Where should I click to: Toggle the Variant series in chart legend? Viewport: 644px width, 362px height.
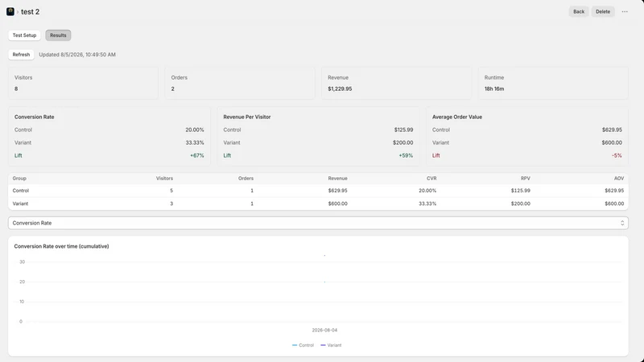click(331, 345)
